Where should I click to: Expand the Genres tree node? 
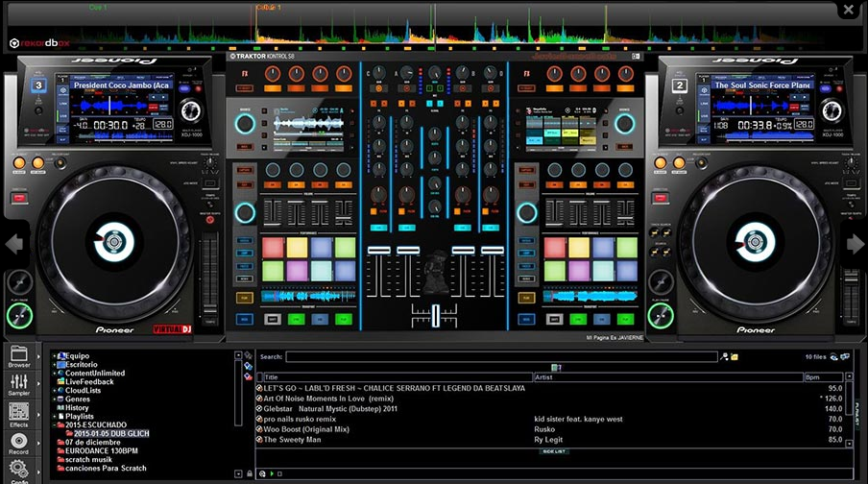(54, 399)
